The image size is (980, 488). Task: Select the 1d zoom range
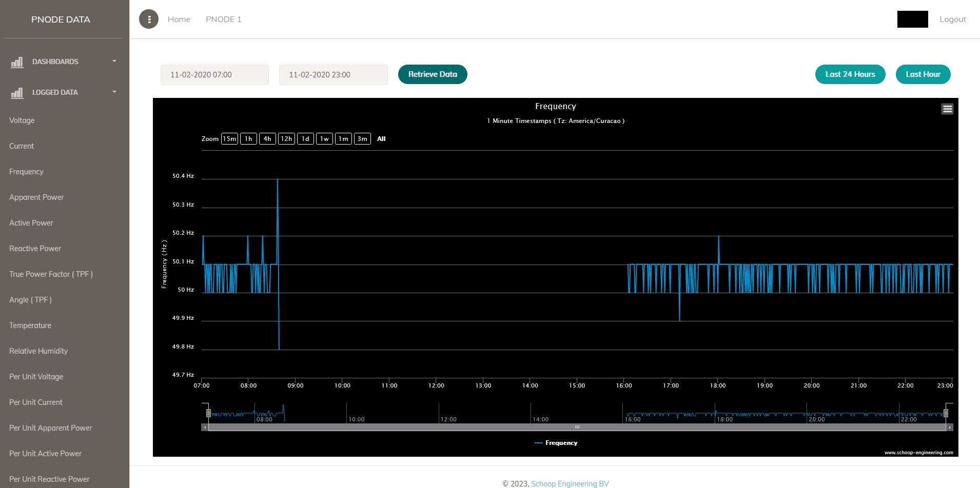[305, 139]
